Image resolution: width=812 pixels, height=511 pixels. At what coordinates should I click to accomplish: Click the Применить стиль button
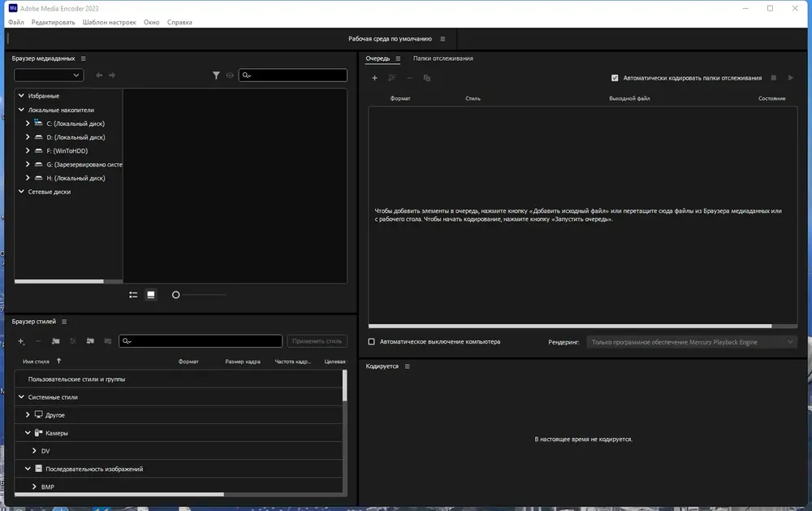(x=317, y=341)
